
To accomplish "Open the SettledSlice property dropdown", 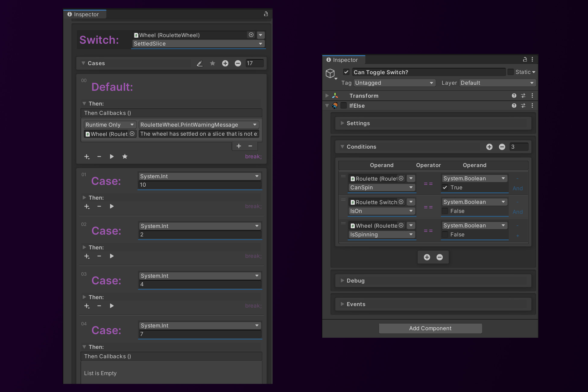I will click(198, 44).
